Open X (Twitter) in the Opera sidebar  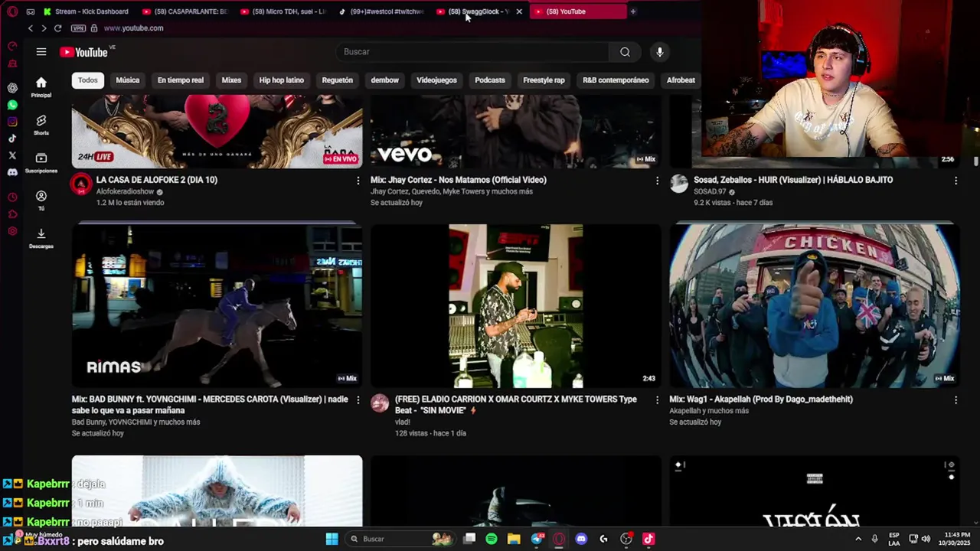[x=12, y=155]
